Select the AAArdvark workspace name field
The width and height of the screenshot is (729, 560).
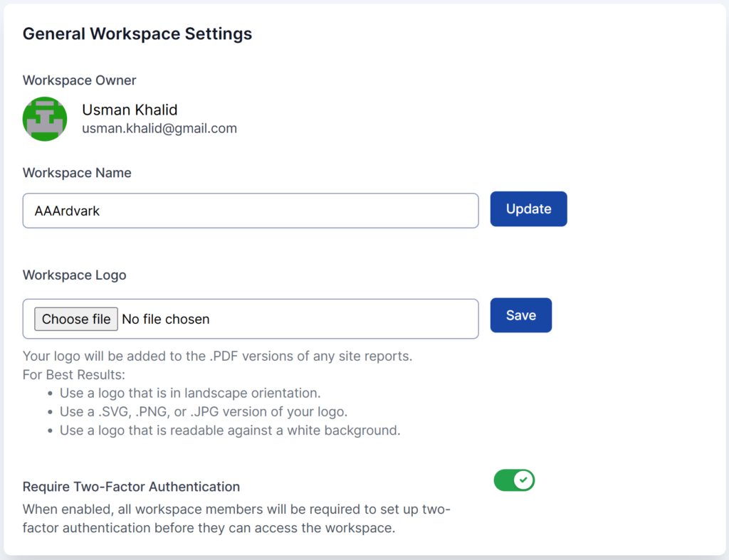[x=251, y=211]
